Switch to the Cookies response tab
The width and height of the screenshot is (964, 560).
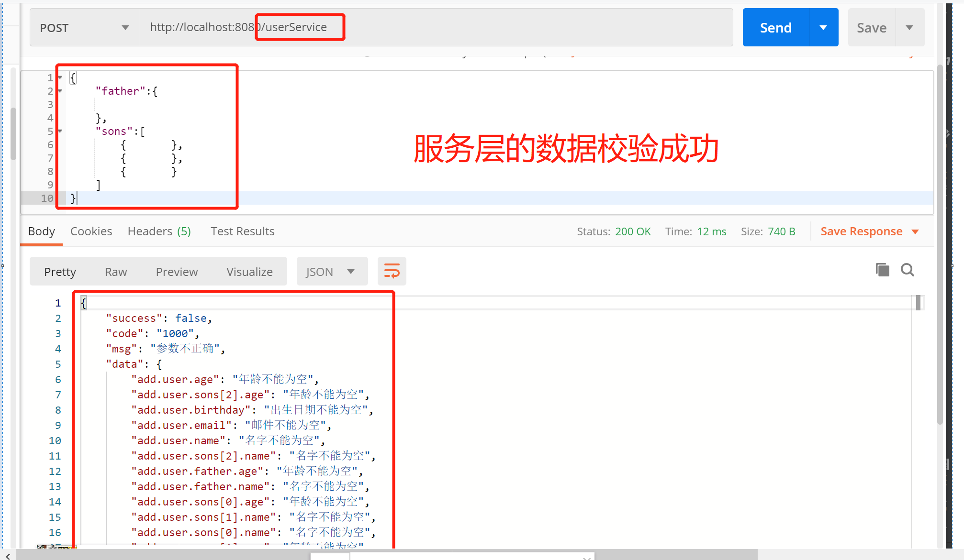[91, 231]
